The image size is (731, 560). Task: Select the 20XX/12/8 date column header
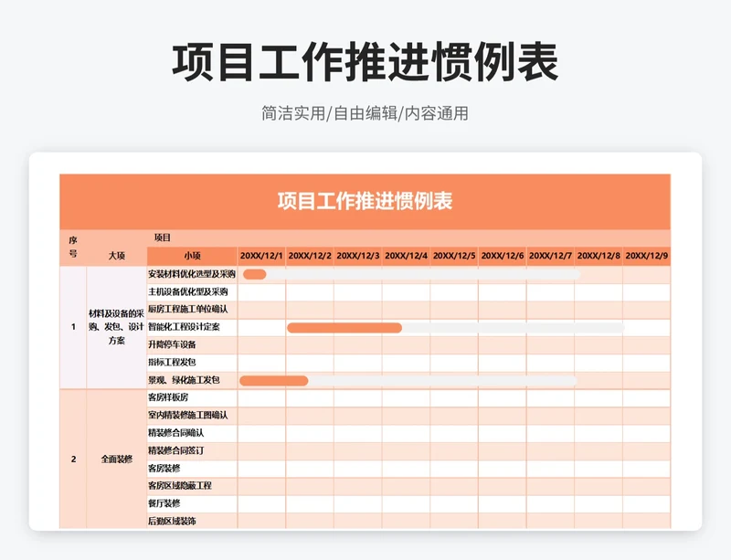coord(599,256)
